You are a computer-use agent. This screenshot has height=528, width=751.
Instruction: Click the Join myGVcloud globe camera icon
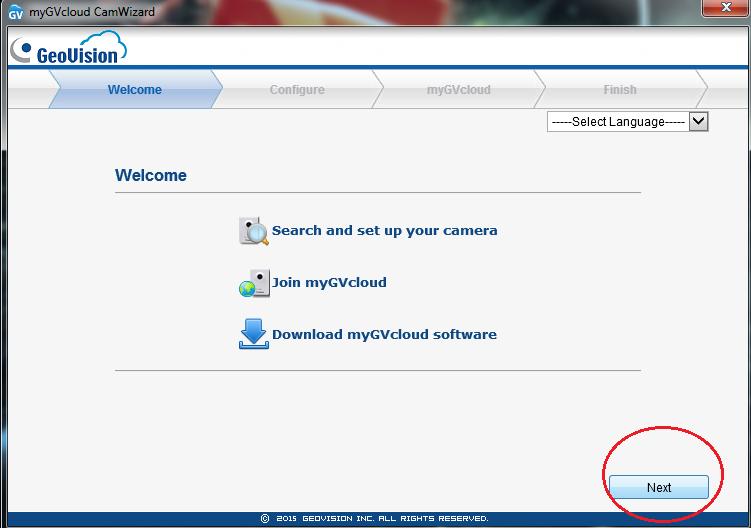[x=254, y=283]
